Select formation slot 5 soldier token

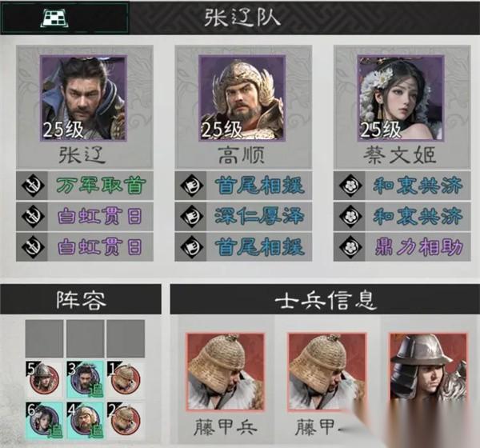(x=44, y=378)
